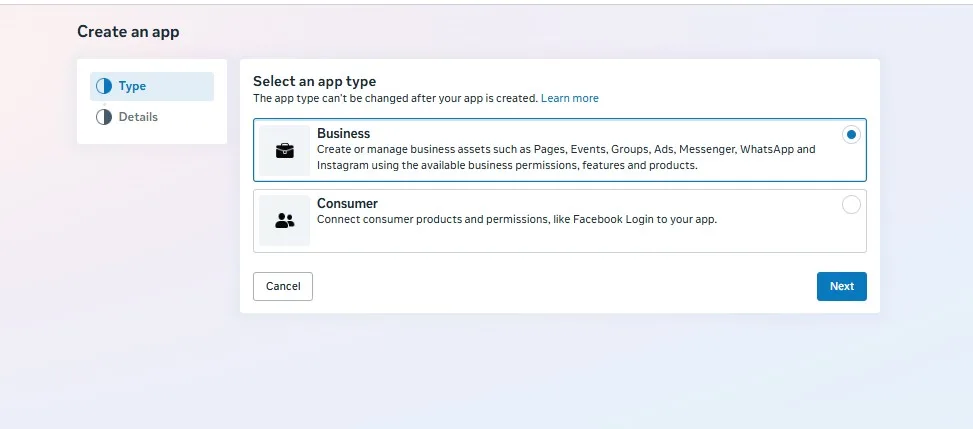Open the Learn more link
The image size is (973, 429).
click(570, 98)
